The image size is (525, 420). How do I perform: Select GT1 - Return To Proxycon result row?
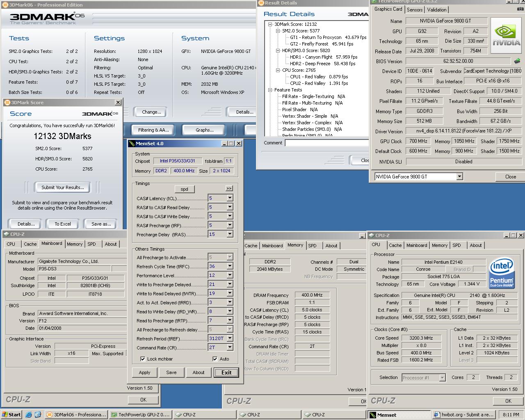click(x=328, y=37)
